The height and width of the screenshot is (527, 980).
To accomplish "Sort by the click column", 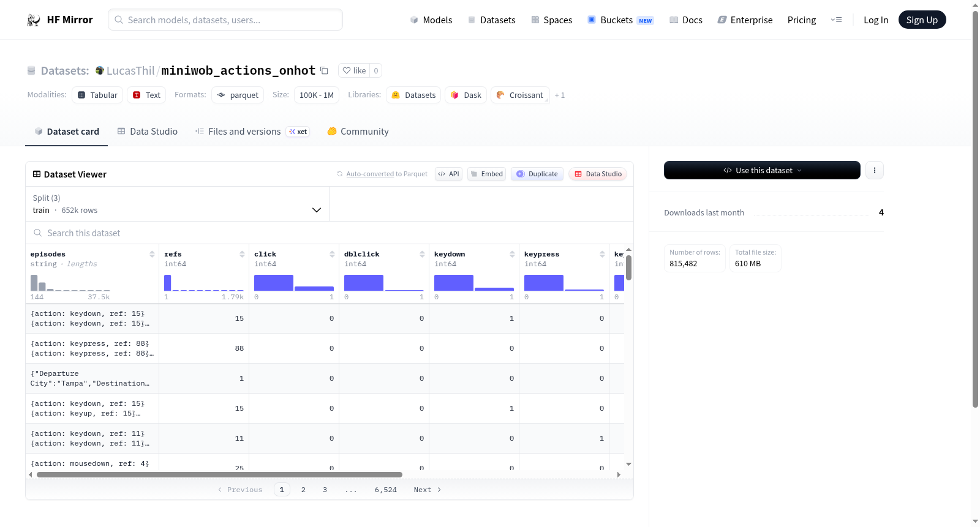I will tap(332, 254).
